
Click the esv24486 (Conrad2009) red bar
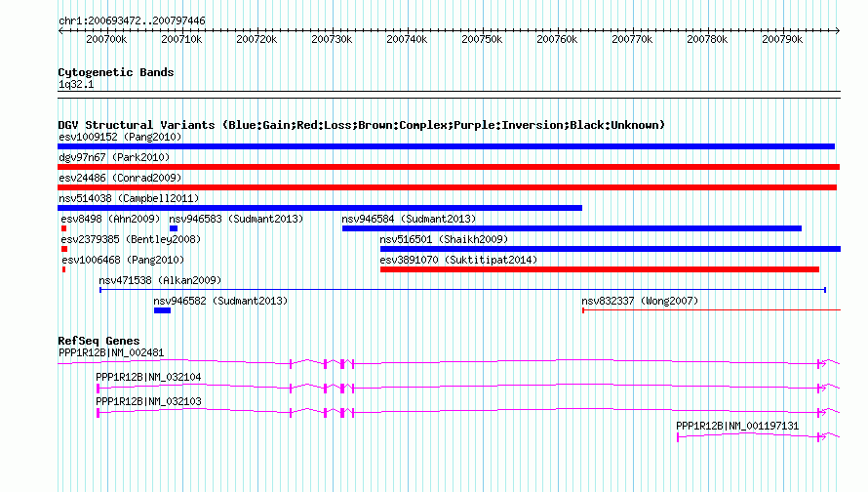point(447,187)
